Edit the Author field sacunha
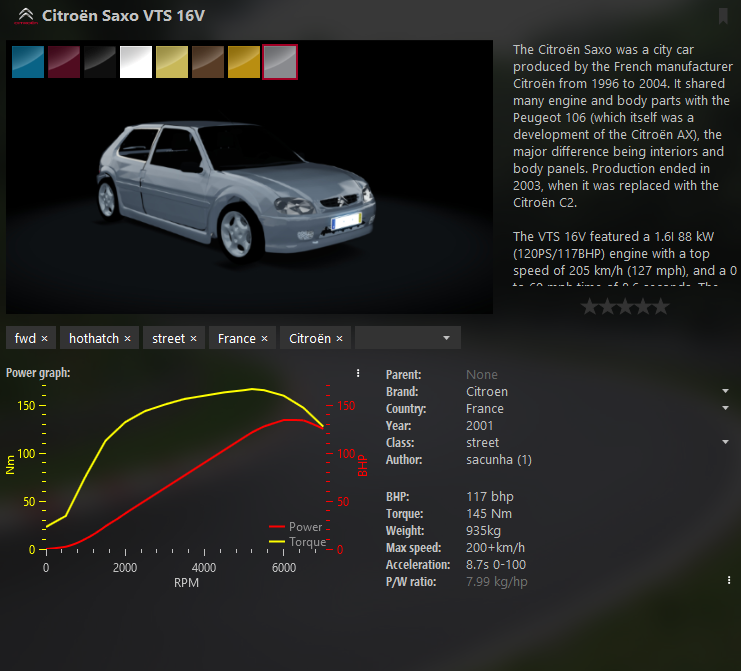Screen dimensions: 741x671 tap(499, 460)
